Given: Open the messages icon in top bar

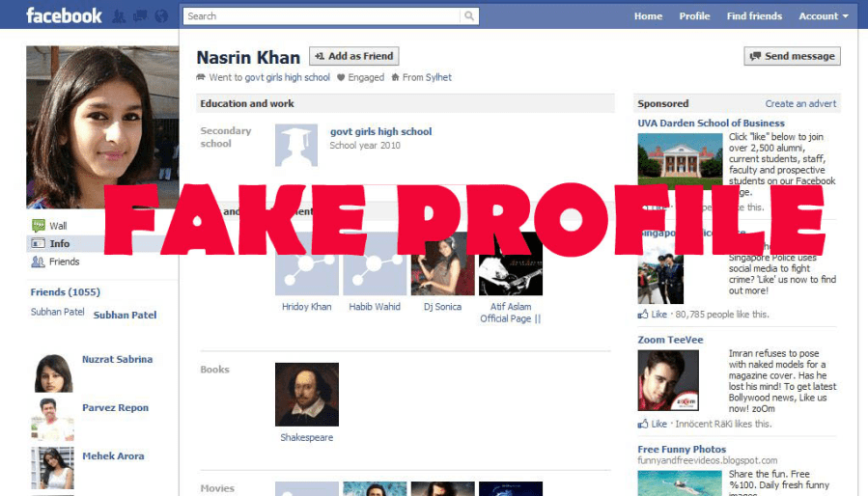Looking at the screenshot, I should [x=140, y=16].
